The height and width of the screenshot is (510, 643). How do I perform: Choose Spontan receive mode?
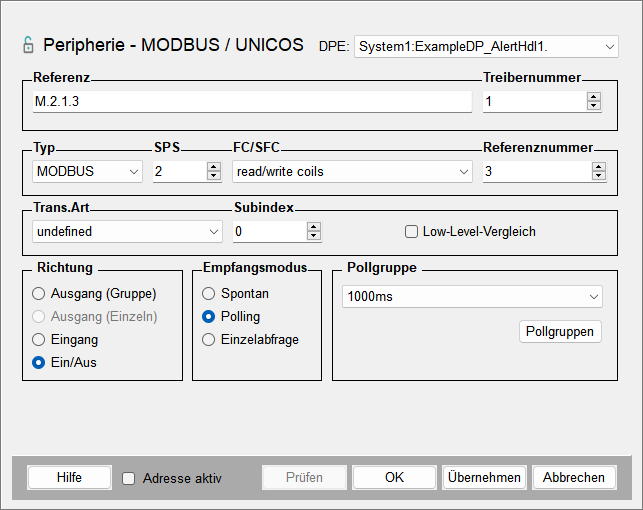point(208,294)
